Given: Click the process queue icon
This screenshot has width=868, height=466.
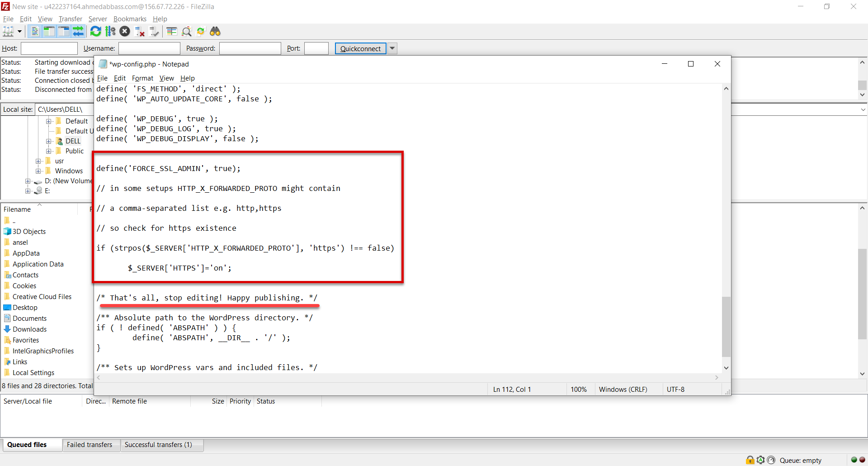Looking at the screenshot, I should (x=110, y=32).
